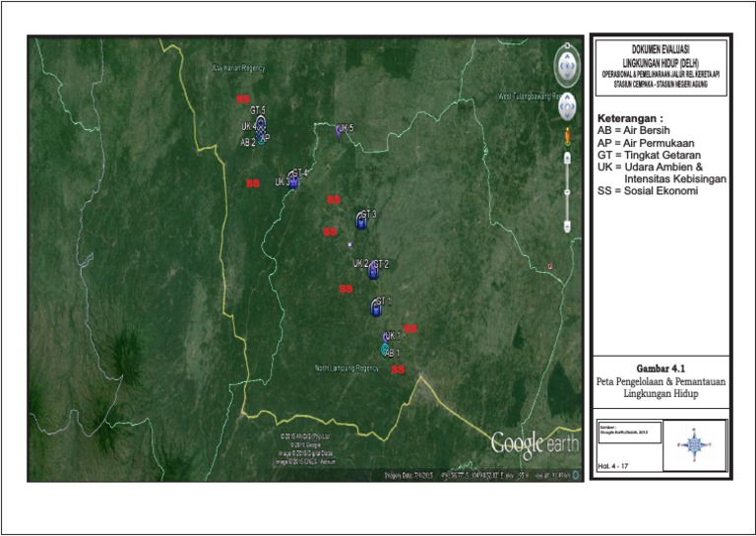Click the 'UK 4' label
Image resolution: width=756 pixels, height=536 pixels.
click(x=249, y=126)
